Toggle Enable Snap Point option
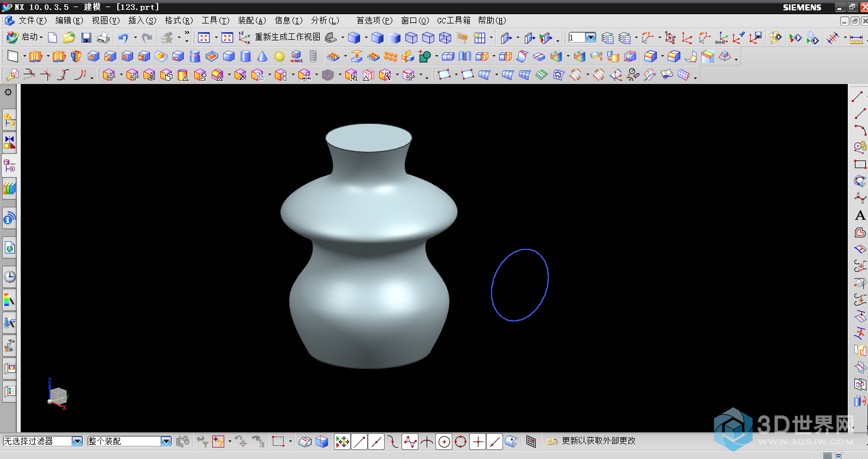The image size is (868, 459). pyautogui.click(x=343, y=442)
